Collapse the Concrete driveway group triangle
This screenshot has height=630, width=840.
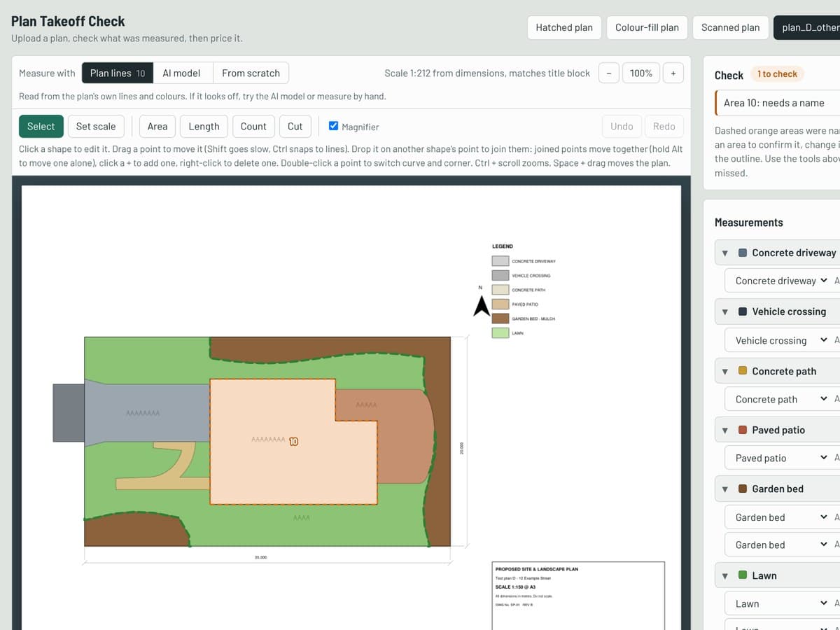click(725, 253)
